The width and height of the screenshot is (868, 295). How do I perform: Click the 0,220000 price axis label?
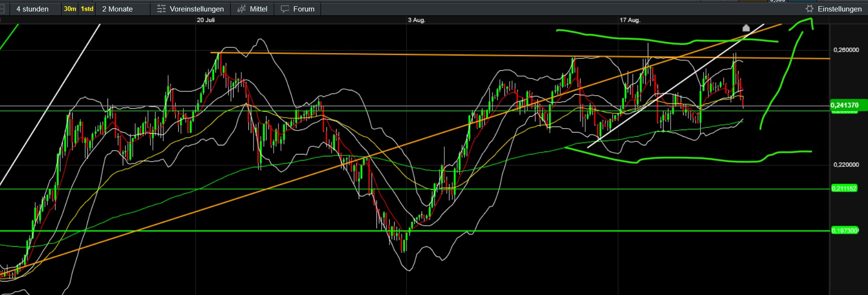tap(846, 164)
